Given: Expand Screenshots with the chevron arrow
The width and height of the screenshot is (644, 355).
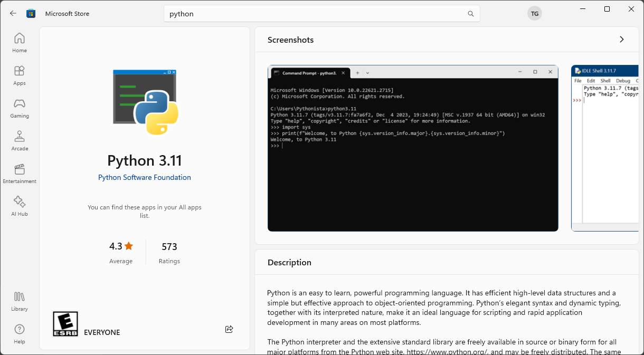Looking at the screenshot, I should pos(622,40).
